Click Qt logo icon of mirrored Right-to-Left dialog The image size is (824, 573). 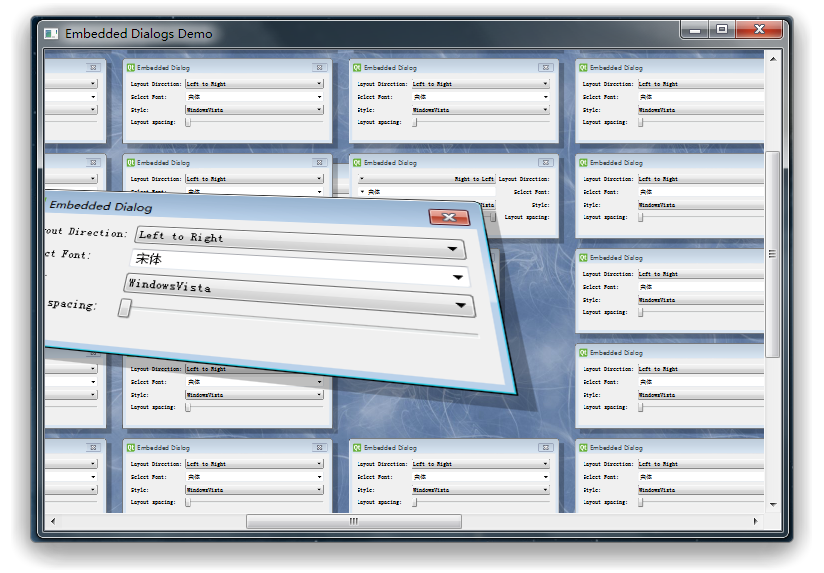click(x=356, y=162)
